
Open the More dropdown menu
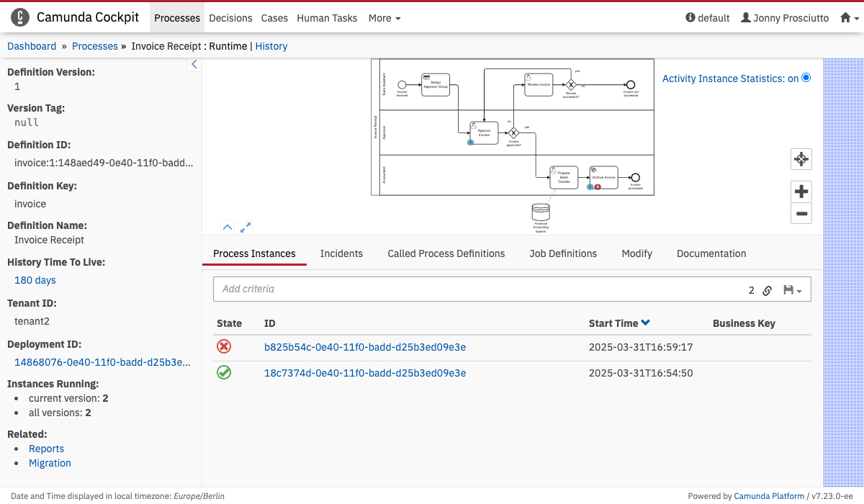click(384, 18)
